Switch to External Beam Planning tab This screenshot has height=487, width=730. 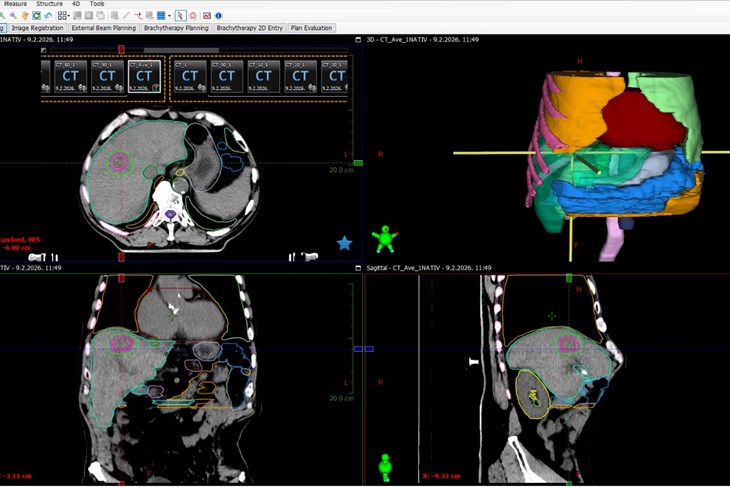point(104,28)
